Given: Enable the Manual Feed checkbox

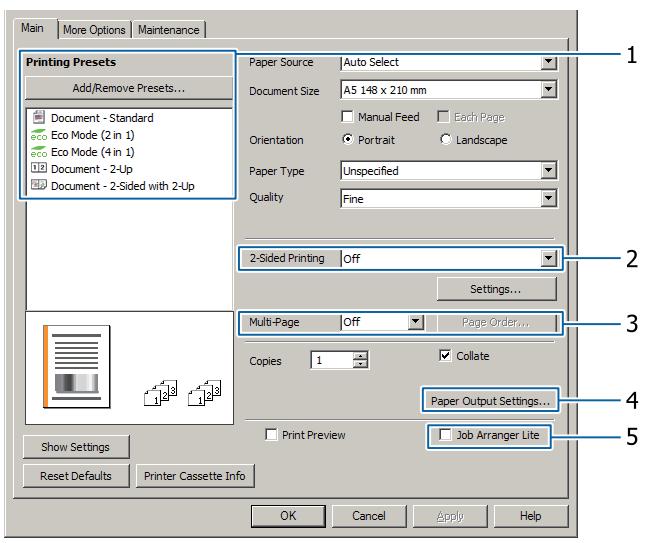Looking at the screenshot, I should [347, 117].
